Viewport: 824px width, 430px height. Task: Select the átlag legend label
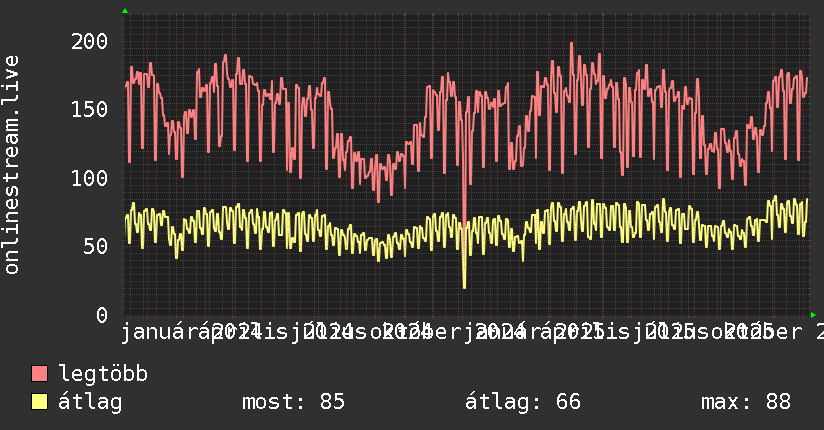(x=90, y=402)
